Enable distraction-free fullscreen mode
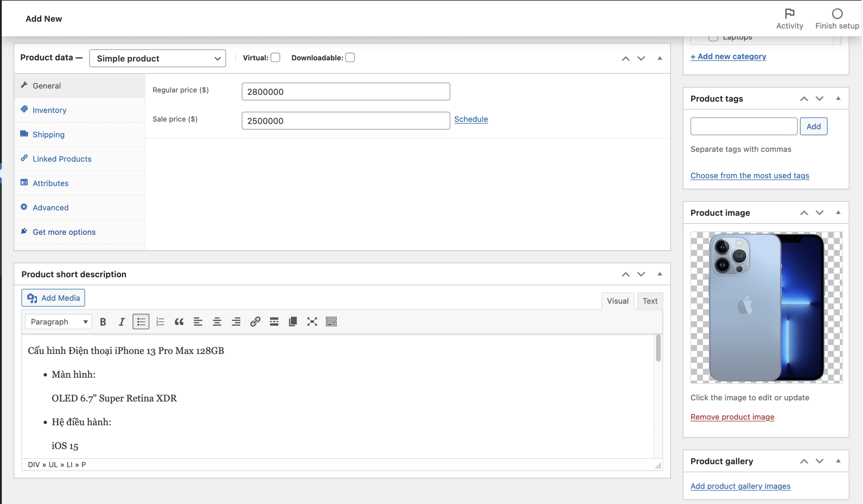This screenshot has height=504, width=863. click(312, 322)
